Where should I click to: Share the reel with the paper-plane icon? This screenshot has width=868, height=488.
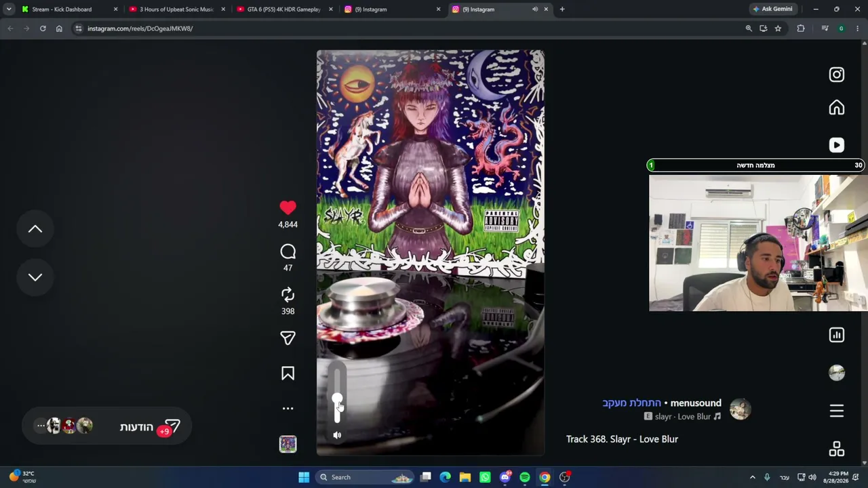tap(288, 338)
